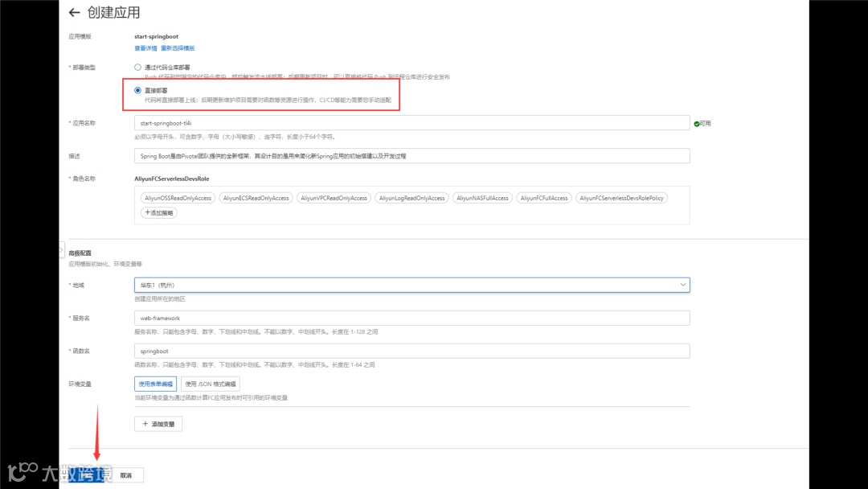Click the AliyunOSSReadOnlyAccess policy tag

pyautogui.click(x=178, y=198)
